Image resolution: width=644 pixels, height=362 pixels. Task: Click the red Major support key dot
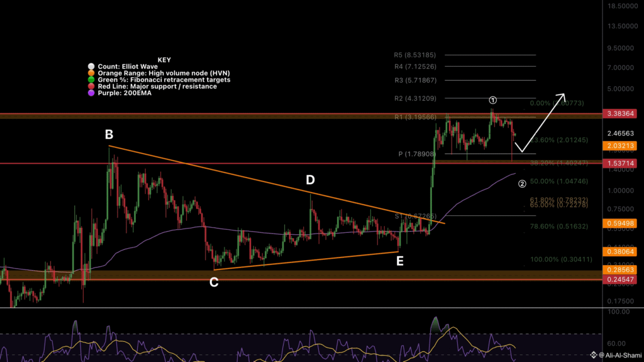point(91,86)
